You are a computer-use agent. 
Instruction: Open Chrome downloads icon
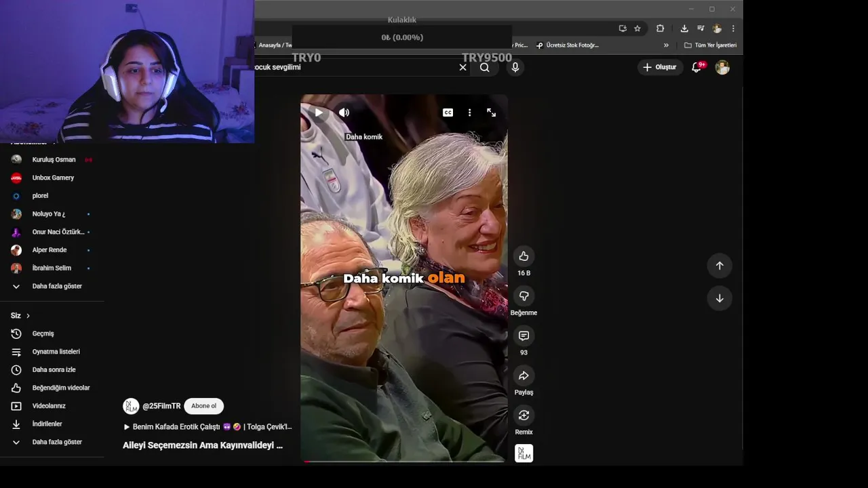(x=684, y=28)
